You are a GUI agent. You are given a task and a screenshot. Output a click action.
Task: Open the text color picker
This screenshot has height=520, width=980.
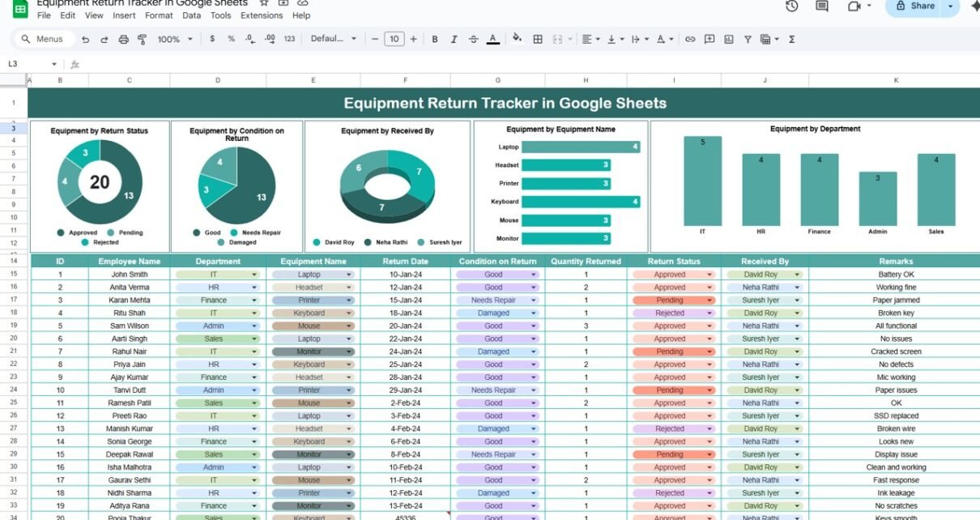point(493,39)
